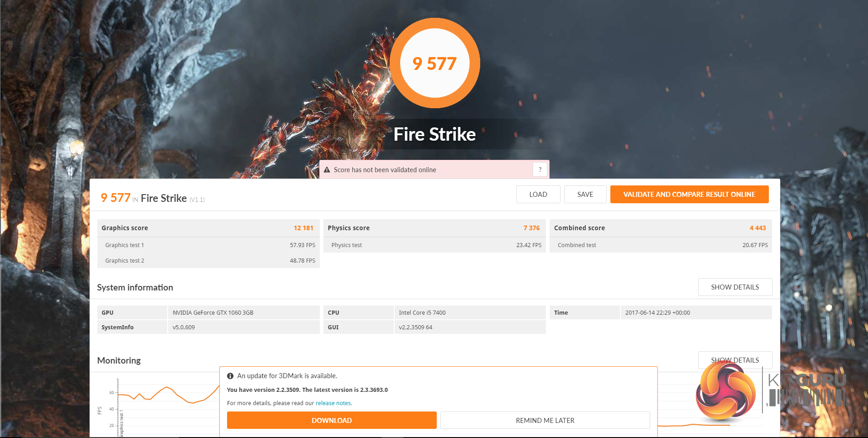The width and height of the screenshot is (868, 438).
Task: Click the version notice text in update popup
Action: [307, 390]
